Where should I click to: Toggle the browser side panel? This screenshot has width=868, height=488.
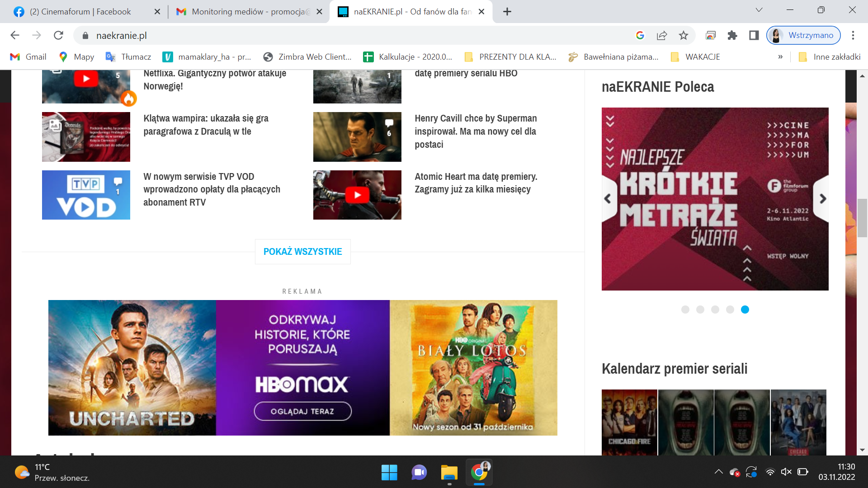pyautogui.click(x=754, y=35)
